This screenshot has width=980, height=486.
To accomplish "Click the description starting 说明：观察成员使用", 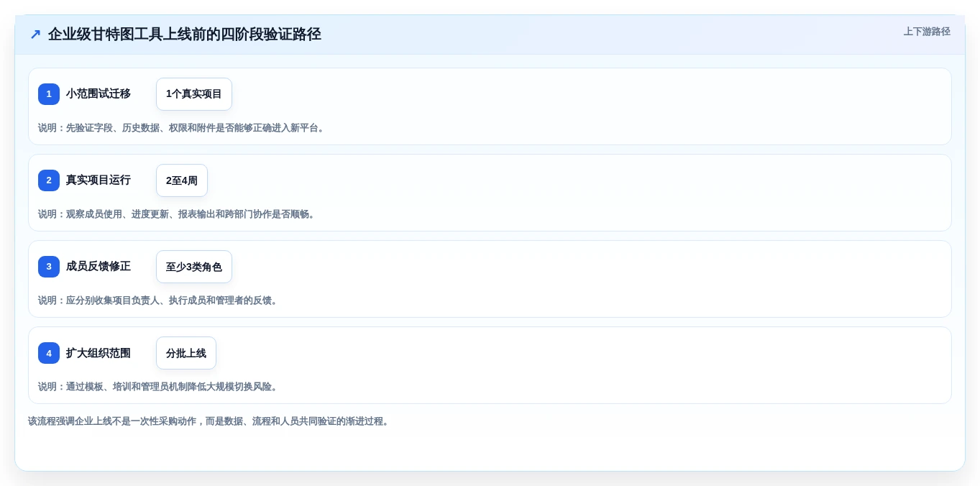I will tap(178, 214).
